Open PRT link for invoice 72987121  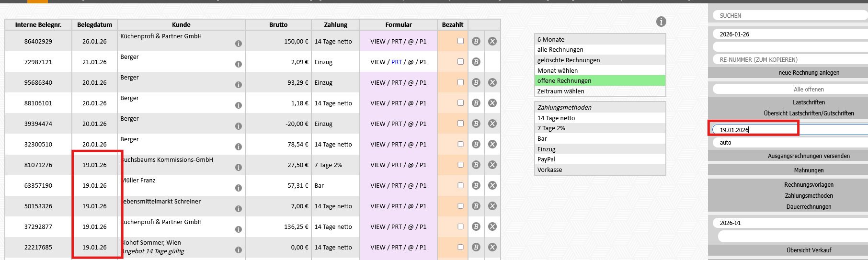396,62
